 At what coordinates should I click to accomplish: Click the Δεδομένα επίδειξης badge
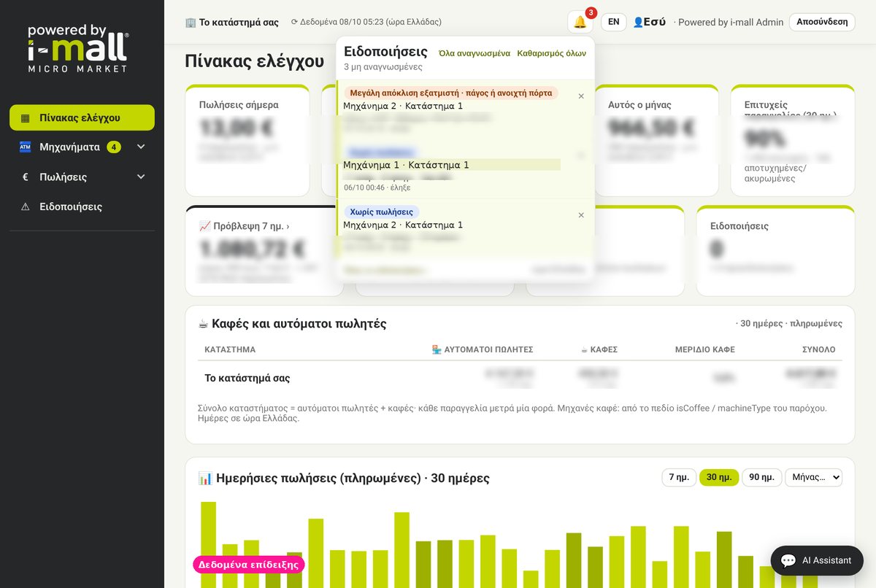tap(249, 565)
